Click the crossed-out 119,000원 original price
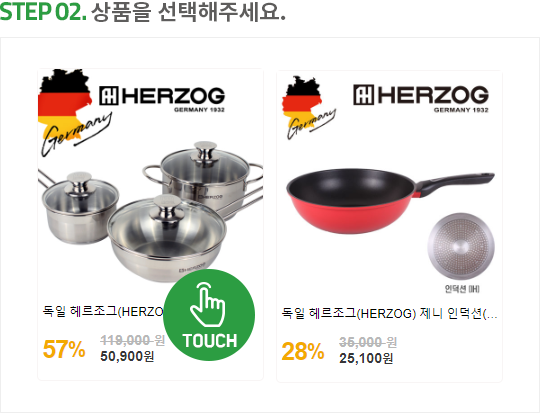This screenshot has height=413, width=540. (133, 340)
